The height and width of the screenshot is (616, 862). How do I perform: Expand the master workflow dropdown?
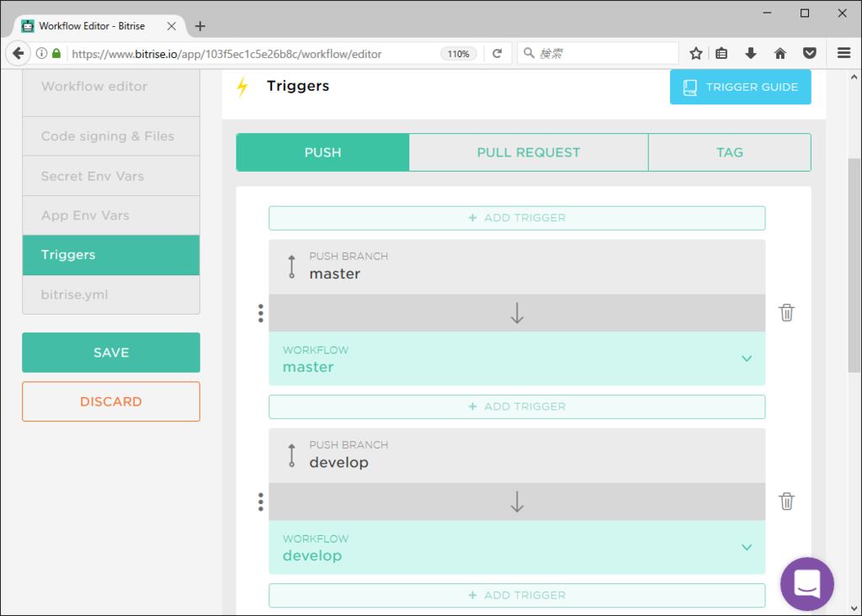click(746, 358)
